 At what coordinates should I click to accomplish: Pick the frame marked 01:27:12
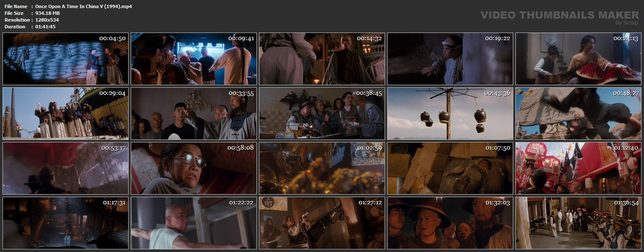(322, 223)
